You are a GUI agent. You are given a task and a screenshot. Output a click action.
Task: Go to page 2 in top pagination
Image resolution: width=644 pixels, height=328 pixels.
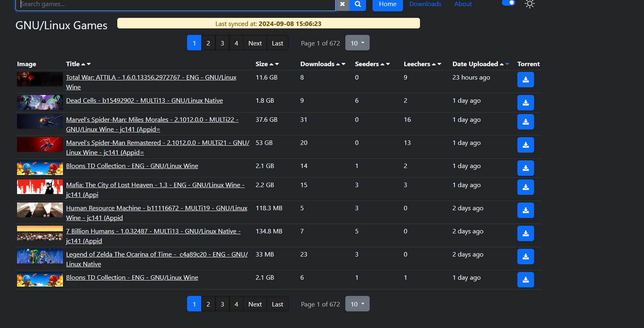[208, 43]
